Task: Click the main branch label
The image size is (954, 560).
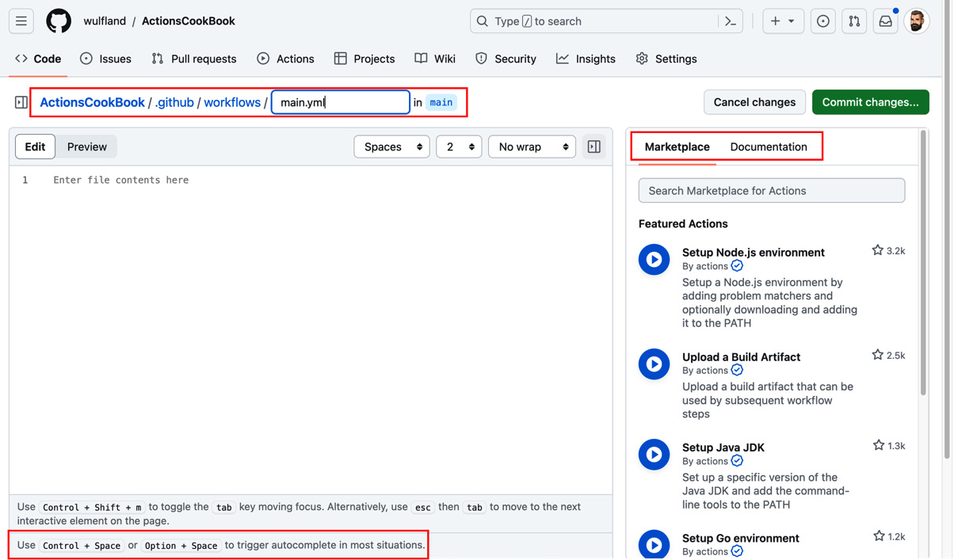Action: [441, 102]
